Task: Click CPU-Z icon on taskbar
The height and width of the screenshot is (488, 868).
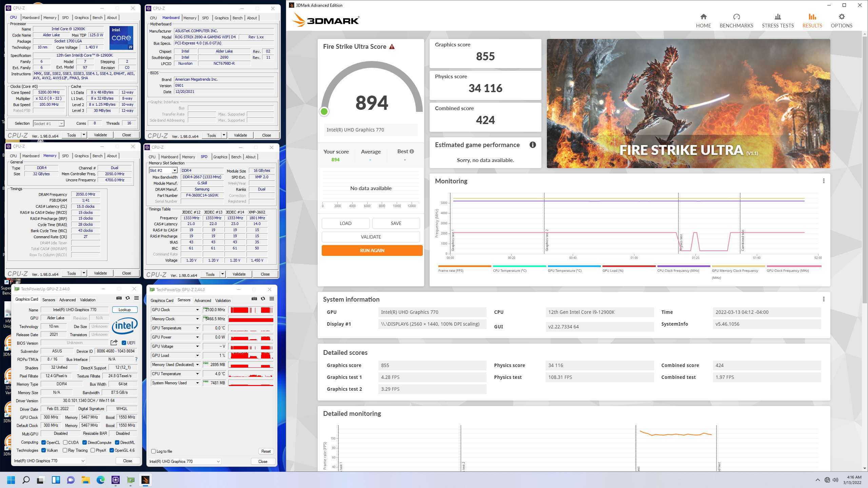Action: (116, 480)
